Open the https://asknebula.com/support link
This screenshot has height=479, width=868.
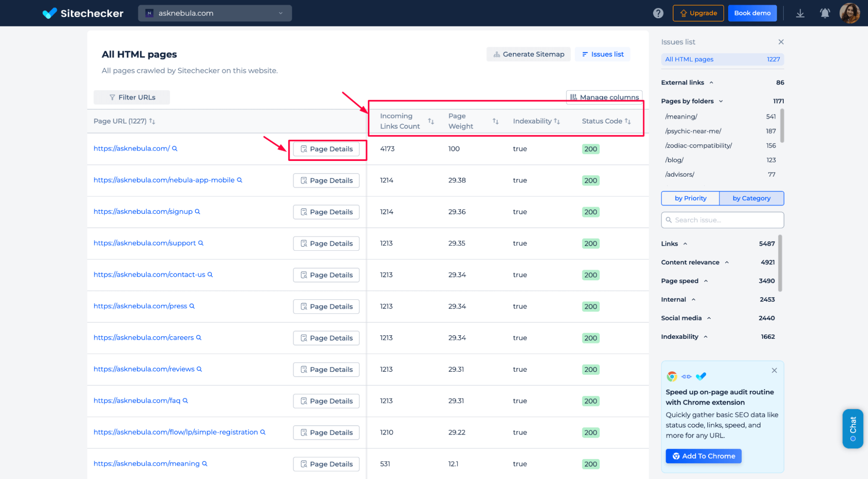click(x=145, y=243)
